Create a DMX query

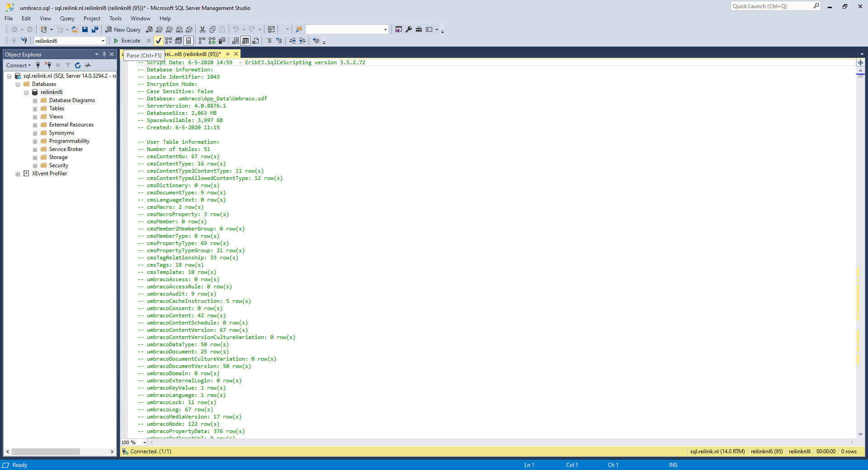coord(169,29)
